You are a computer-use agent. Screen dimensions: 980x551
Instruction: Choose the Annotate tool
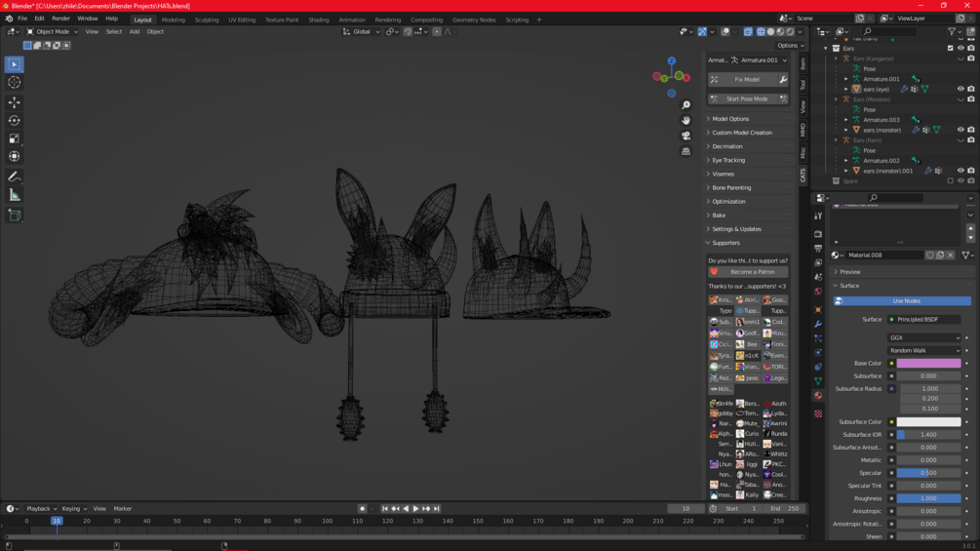[x=14, y=177]
